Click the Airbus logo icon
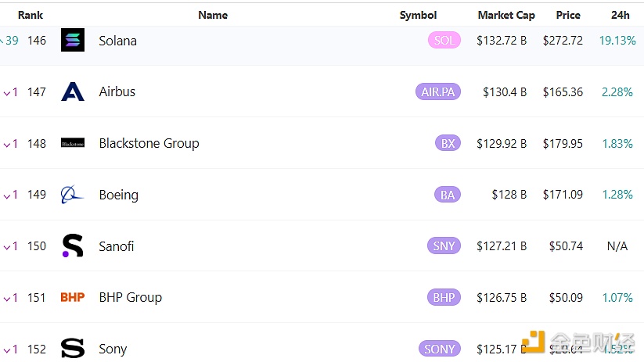 [73, 92]
